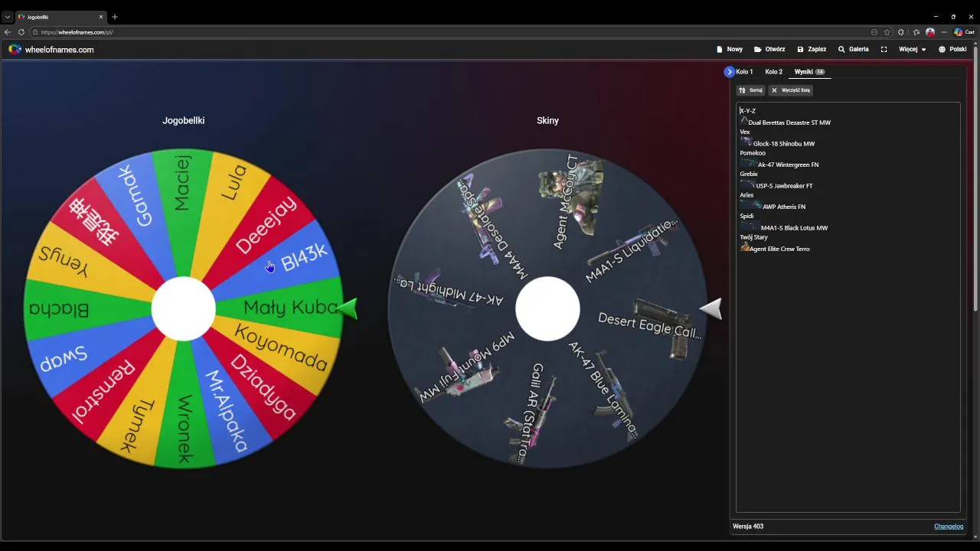Click the globe icon for Polski language

942,49
